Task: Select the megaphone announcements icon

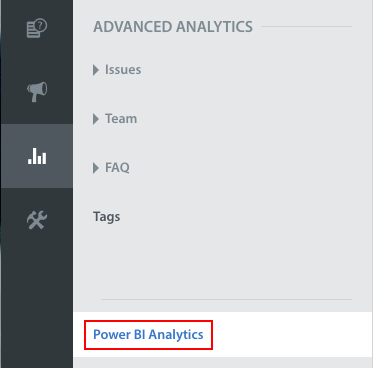Action: pos(37,92)
